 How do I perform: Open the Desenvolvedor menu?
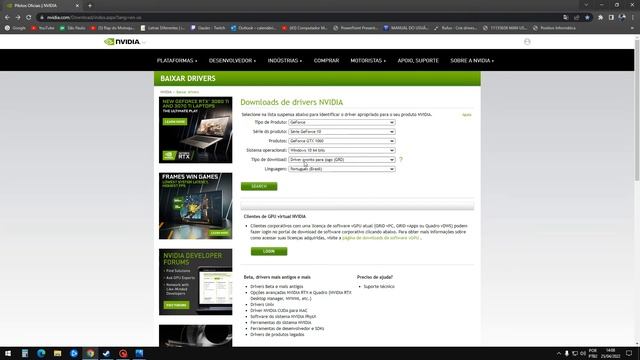(x=232, y=60)
